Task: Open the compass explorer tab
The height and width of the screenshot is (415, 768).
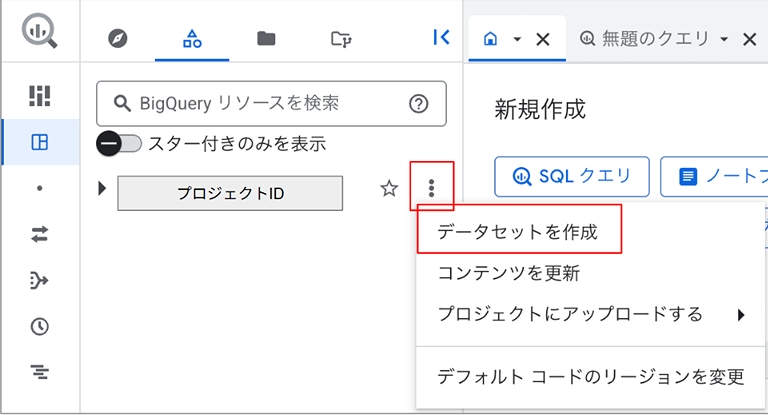Action: pos(118,38)
